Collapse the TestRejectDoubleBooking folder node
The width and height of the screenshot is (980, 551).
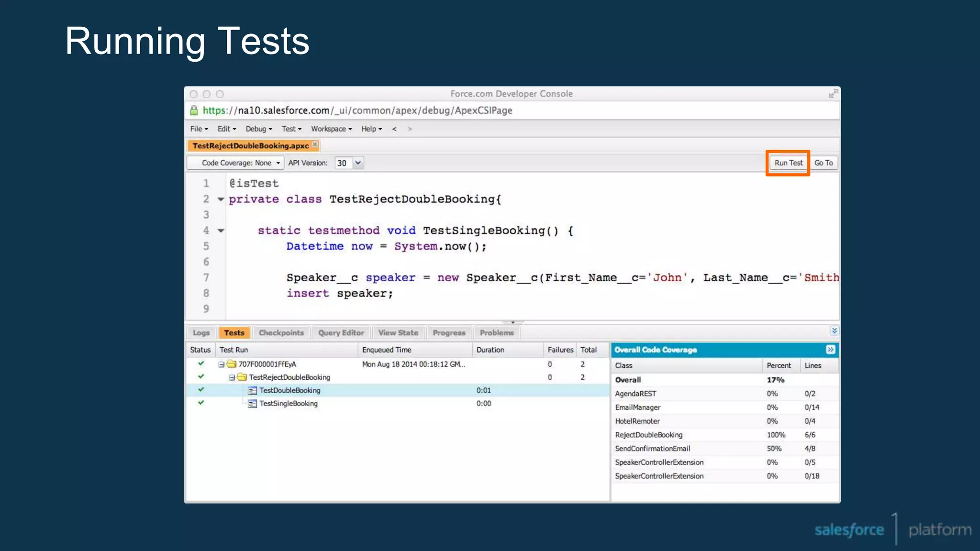232,377
